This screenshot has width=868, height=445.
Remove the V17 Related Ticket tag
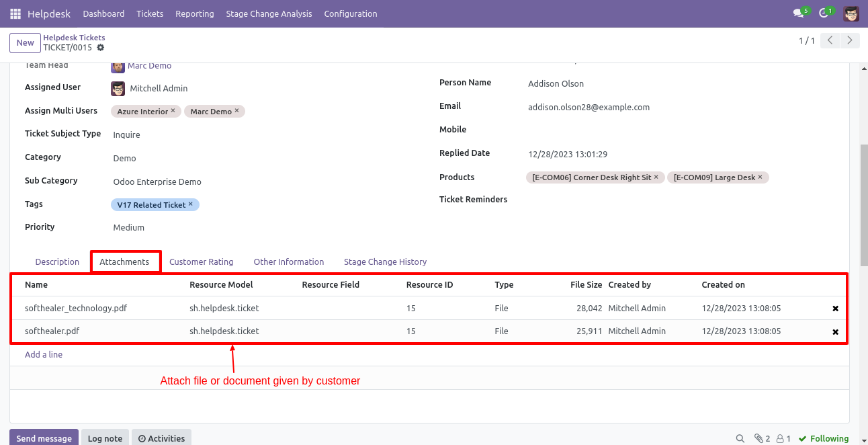pos(190,204)
